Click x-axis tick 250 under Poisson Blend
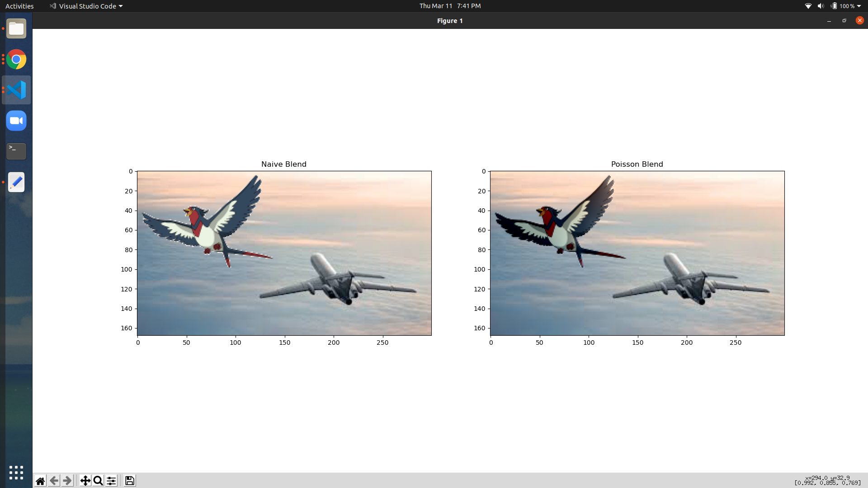This screenshot has width=868, height=488. coord(736,343)
